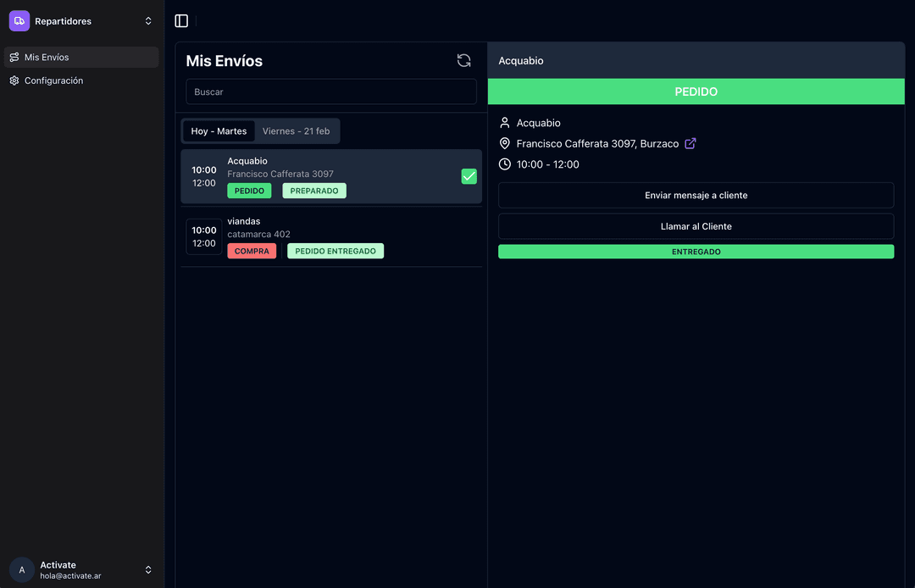Click the clock icon next to delivery hours
Viewport: 915px width, 588px height.
coord(505,164)
